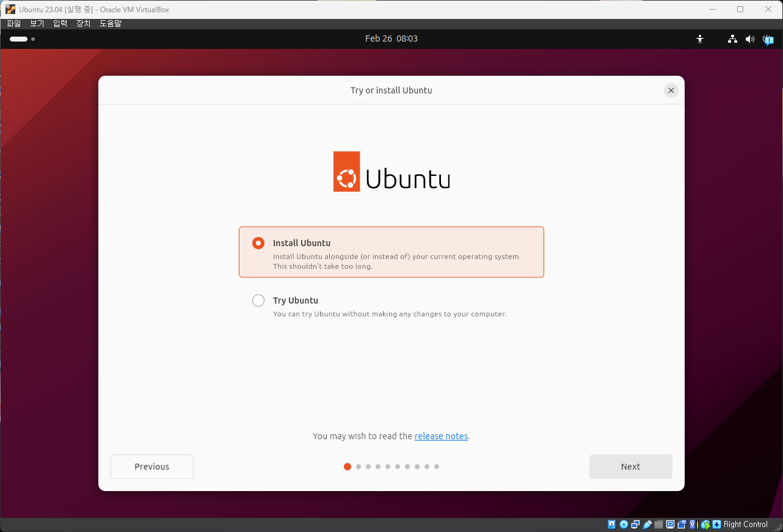Screen dimensions: 783x532
Task: Click the recording status icon
Action: pyautogui.click(x=682, y=524)
